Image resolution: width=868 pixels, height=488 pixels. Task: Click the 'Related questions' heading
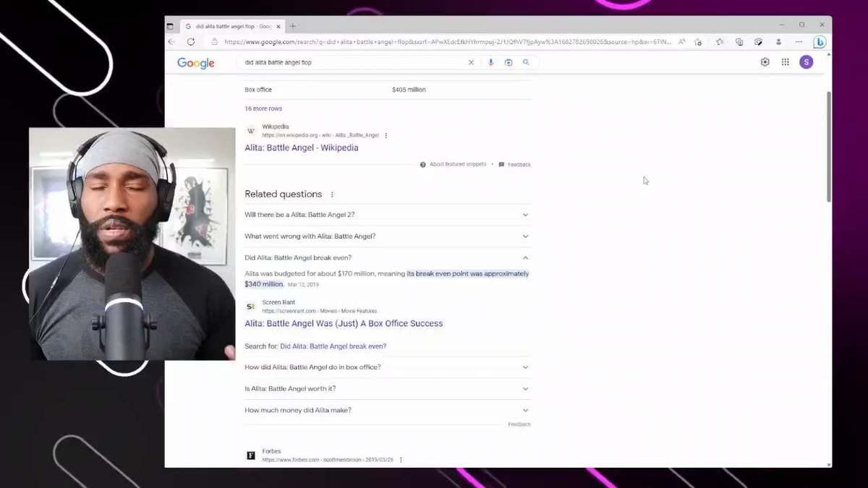[x=284, y=194]
